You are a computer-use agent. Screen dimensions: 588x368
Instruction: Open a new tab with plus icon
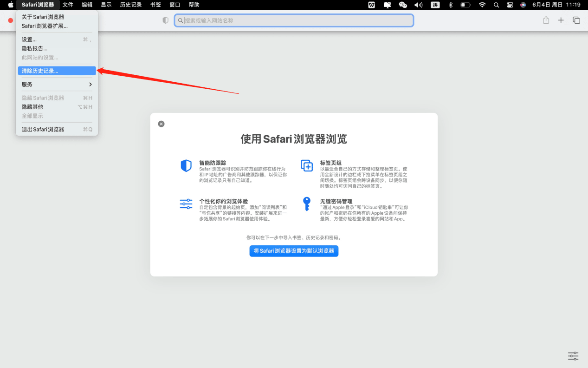click(x=561, y=20)
